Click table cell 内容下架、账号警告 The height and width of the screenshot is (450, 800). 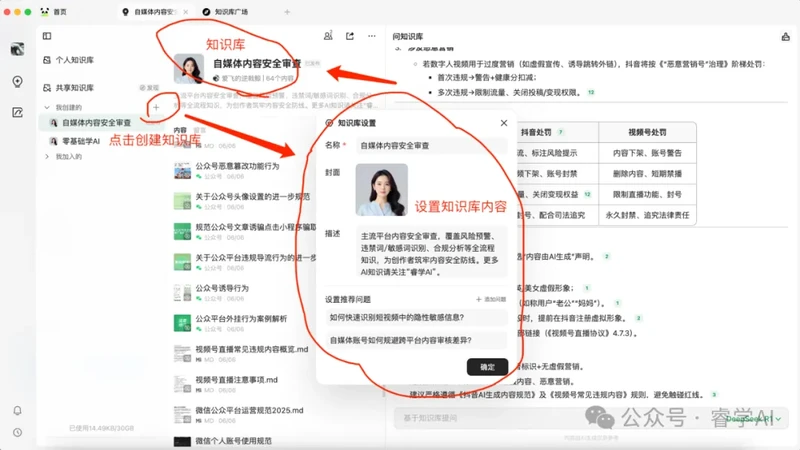(x=647, y=153)
